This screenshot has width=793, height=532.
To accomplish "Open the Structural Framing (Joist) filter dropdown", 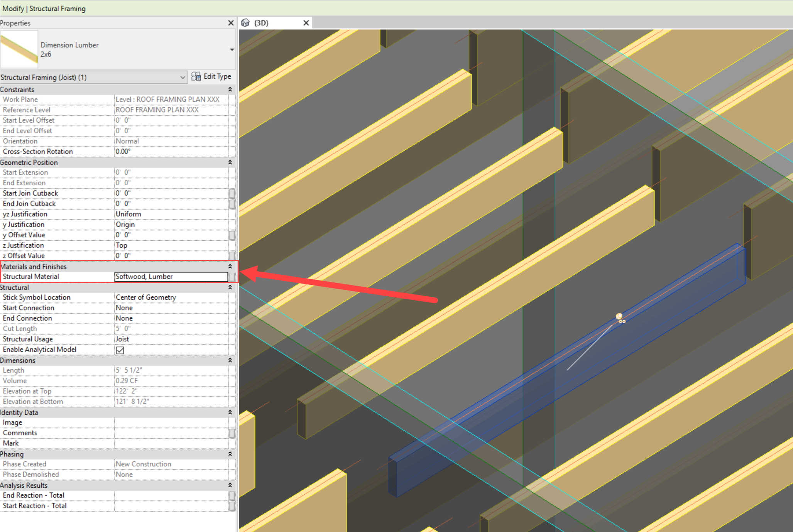I will (x=183, y=77).
